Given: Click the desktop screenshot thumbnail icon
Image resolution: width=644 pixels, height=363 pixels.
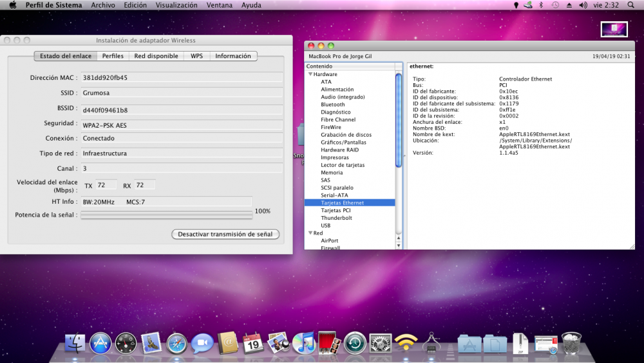Looking at the screenshot, I should 614,29.
